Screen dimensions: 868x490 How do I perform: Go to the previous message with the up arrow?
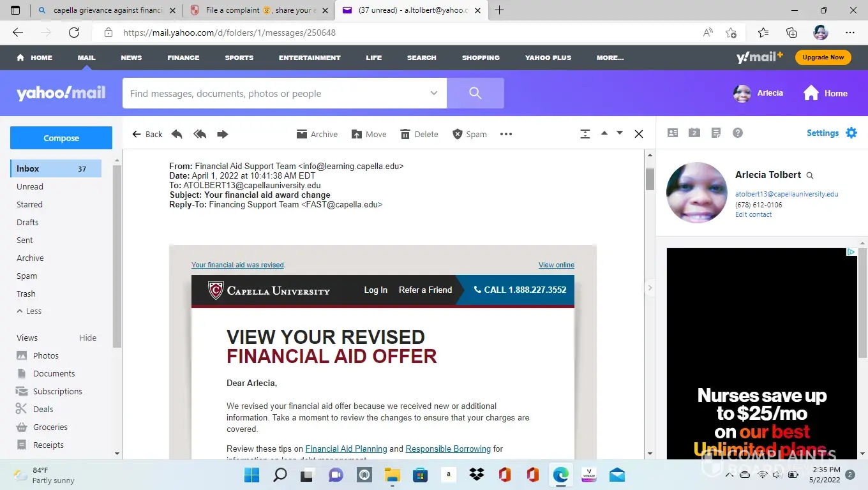tap(604, 133)
